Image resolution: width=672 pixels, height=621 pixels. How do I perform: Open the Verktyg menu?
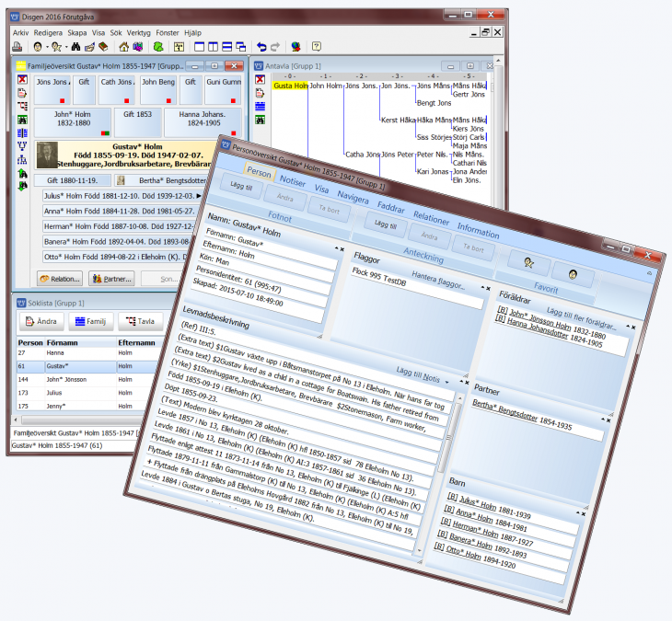coord(138,32)
